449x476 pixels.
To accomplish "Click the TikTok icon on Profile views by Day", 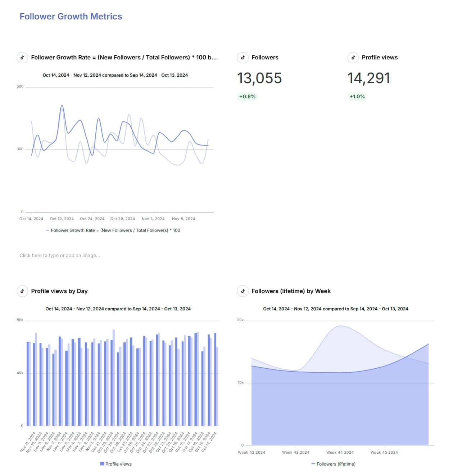I will pyautogui.click(x=22, y=291).
